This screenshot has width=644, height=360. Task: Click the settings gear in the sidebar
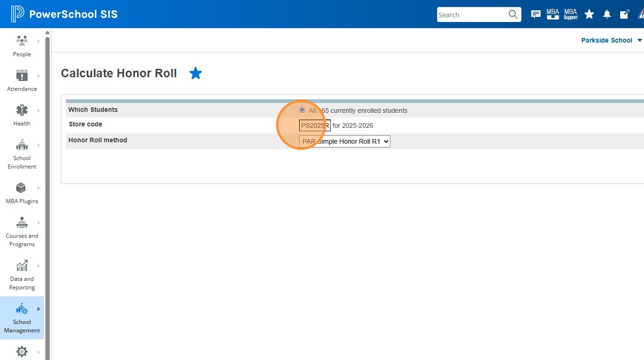point(22,352)
